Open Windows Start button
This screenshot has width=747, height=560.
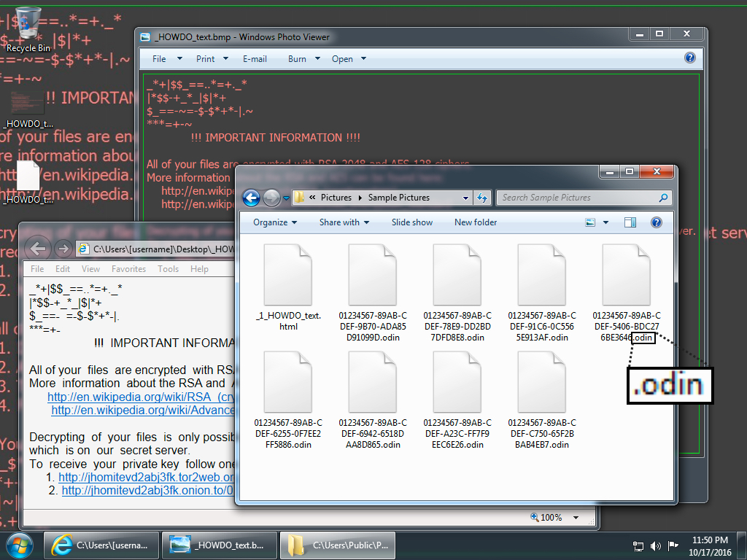coord(20,545)
